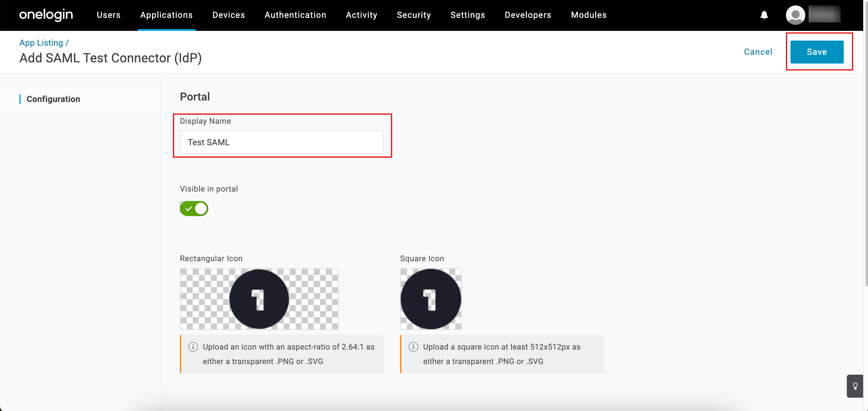Expand the Authentication navigation menu

[x=295, y=15]
